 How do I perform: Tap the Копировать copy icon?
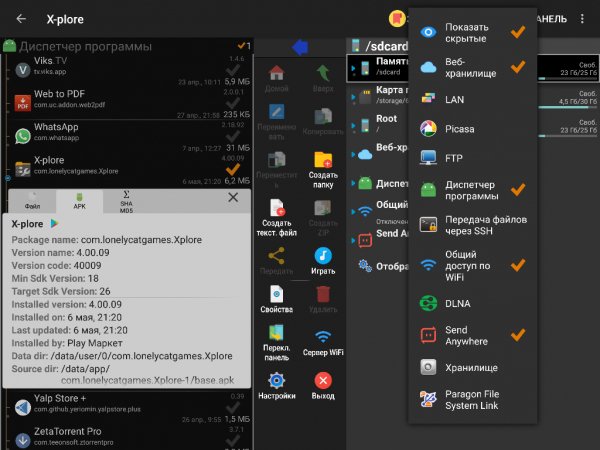coord(323,116)
